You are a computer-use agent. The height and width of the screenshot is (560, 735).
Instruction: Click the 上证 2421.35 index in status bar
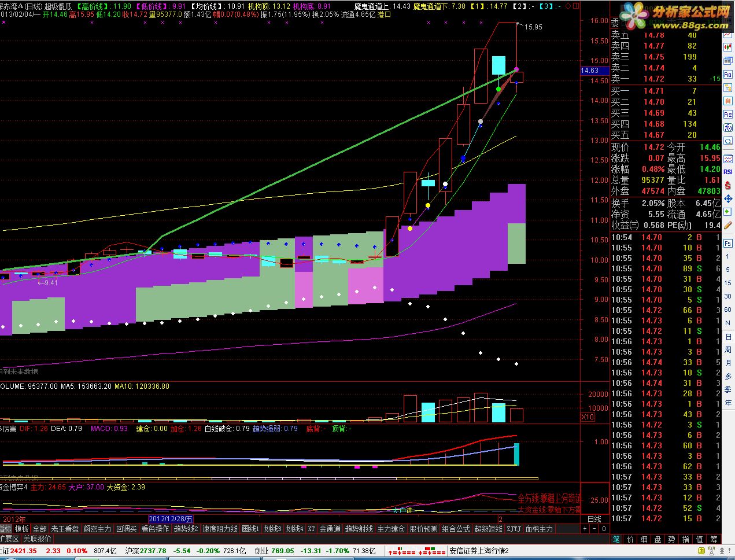click(19, 551)
